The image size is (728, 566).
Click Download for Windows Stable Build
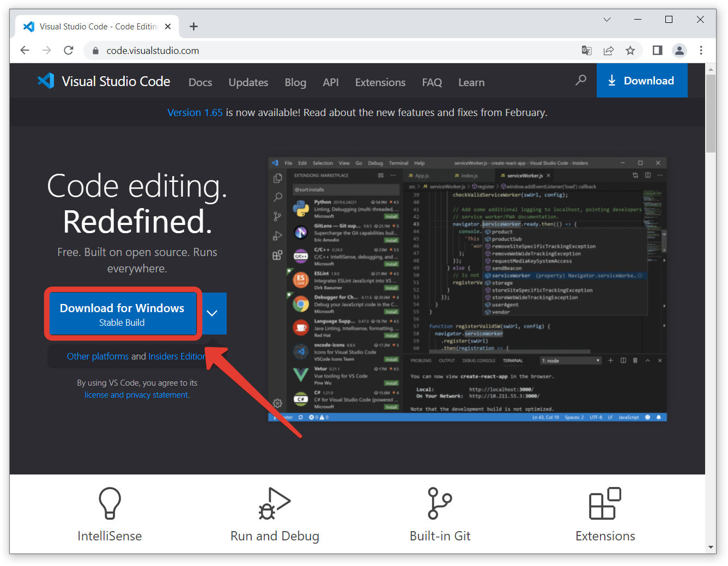pos(122,314)
